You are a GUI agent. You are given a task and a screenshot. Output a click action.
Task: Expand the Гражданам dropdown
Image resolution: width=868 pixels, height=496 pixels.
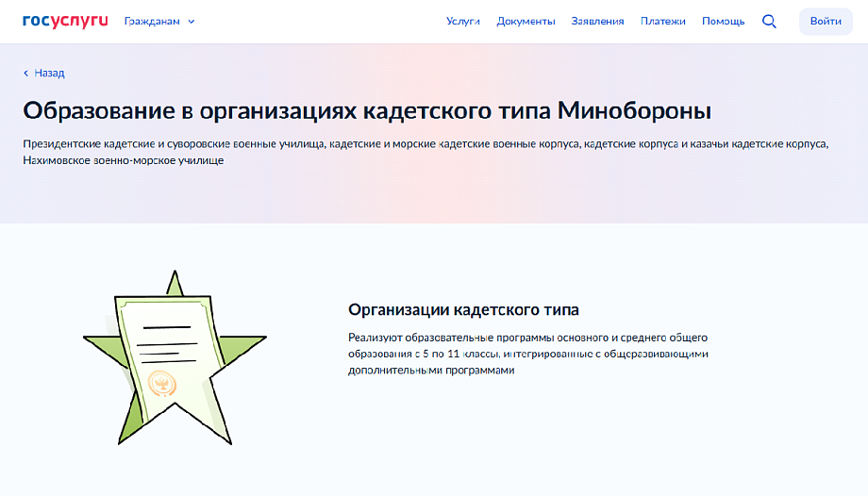(x=159, y=21)
